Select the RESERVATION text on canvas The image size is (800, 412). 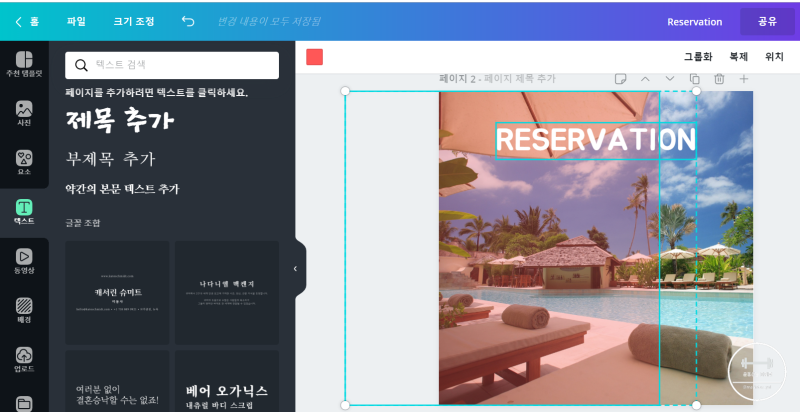point(596,140)
